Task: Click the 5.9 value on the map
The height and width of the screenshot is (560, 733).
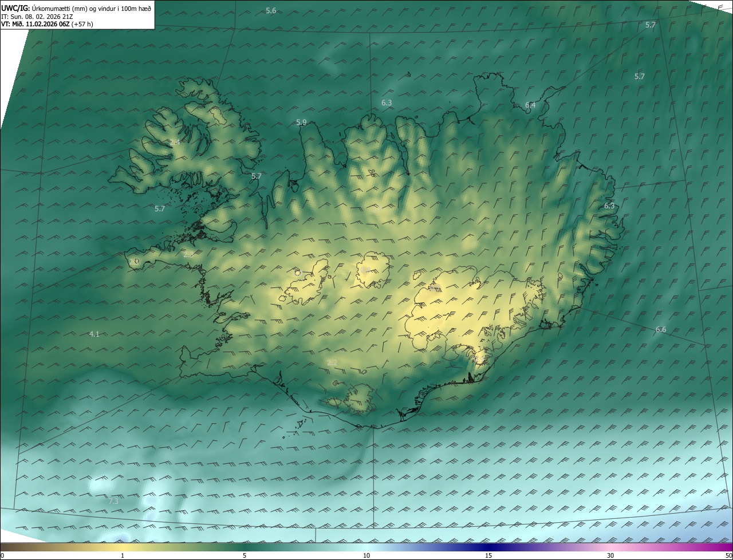Action: pyautogui.click(x=301, y=123)
